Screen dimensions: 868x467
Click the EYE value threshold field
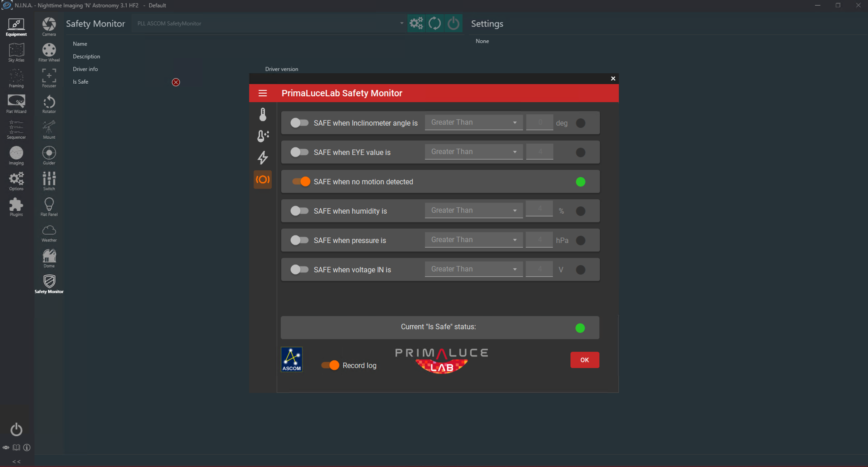click(x=539, y=152)
